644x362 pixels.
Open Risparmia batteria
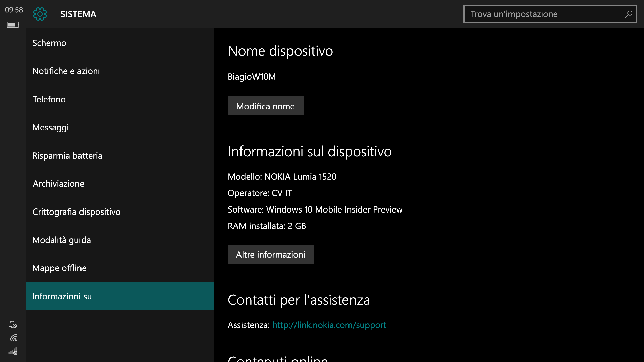[120, 156]
